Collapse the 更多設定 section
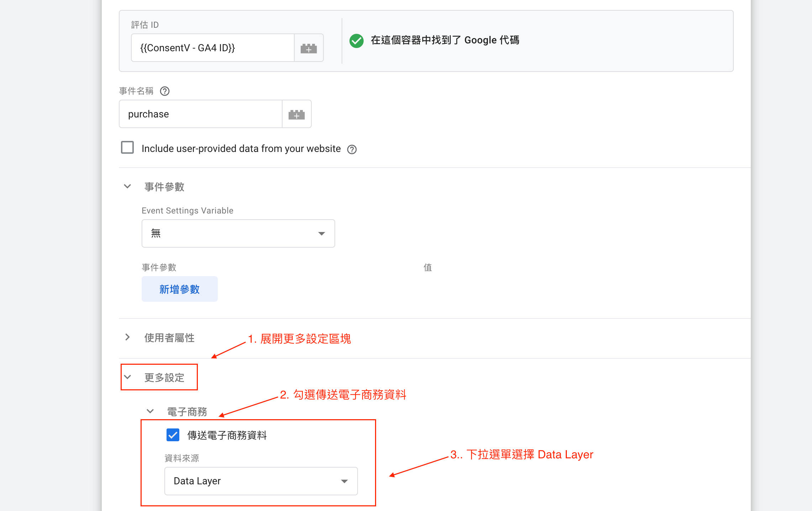 click(x=127, y=377)
